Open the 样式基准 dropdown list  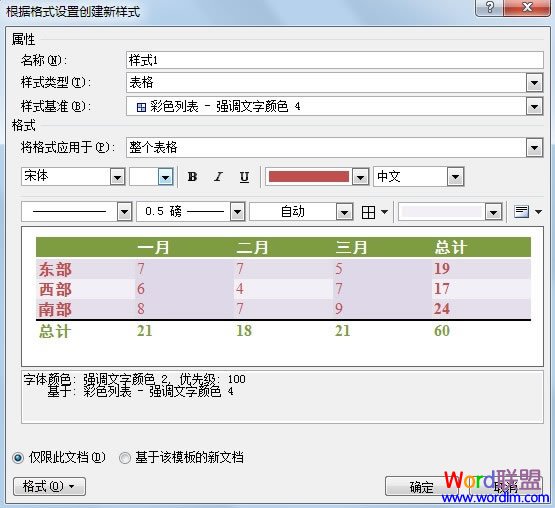click(x=534, y=106)
